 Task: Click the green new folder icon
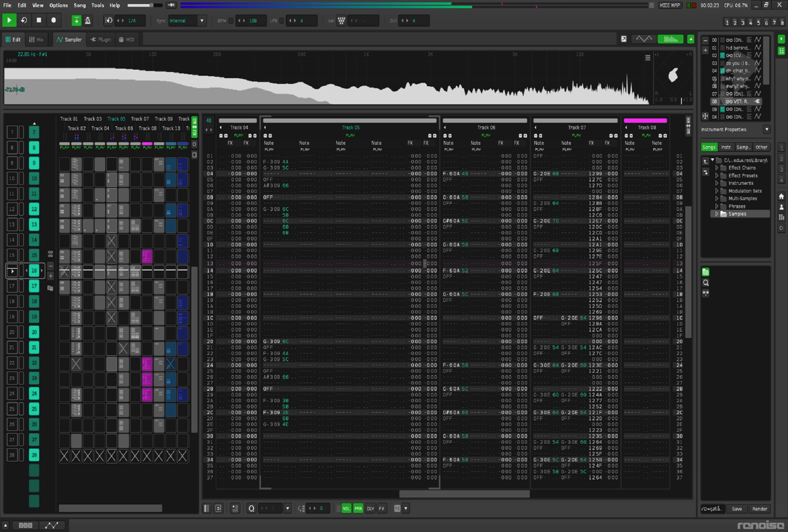pyautogui.click(x=706, y=272)
